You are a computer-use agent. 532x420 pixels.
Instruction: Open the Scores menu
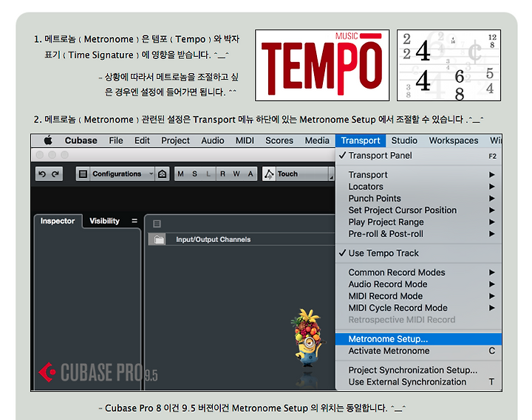(x=279, y=140)
